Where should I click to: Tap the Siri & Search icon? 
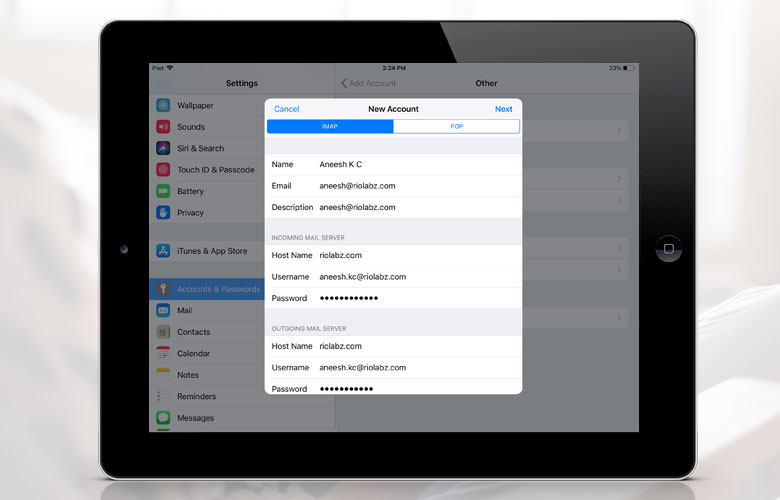pos(163,148)
